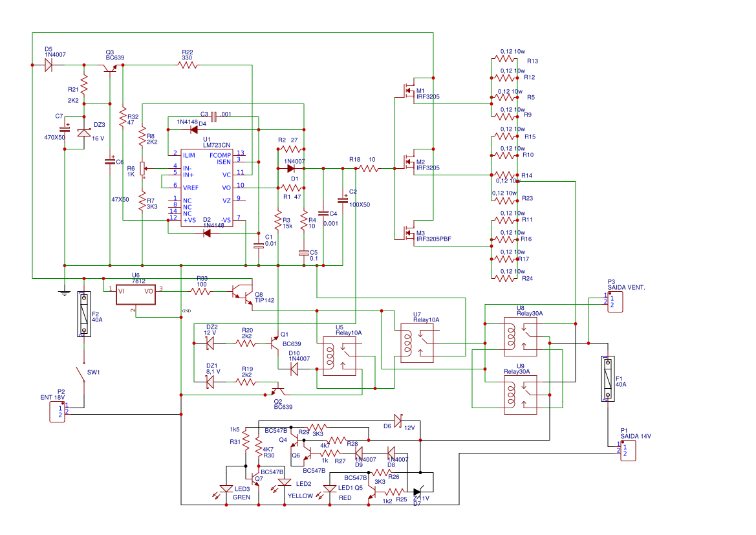Screen dimensions: 756x535
Task: Select the D10 1N4007 diode symbol
Action: tap(294, 369)
